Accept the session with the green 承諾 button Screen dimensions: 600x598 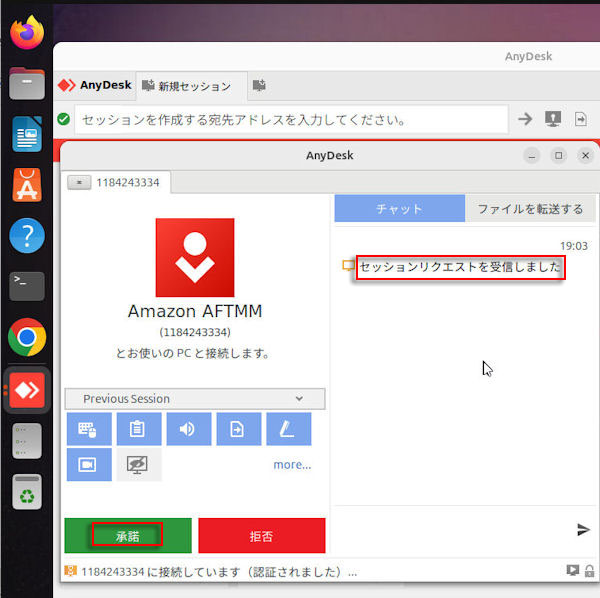point(128,536)
